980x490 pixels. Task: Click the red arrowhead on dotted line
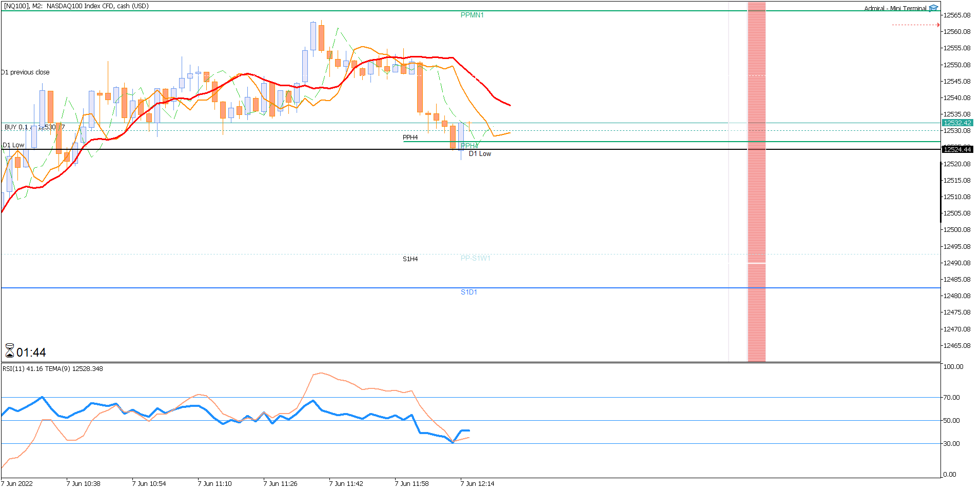click(938, 25)
